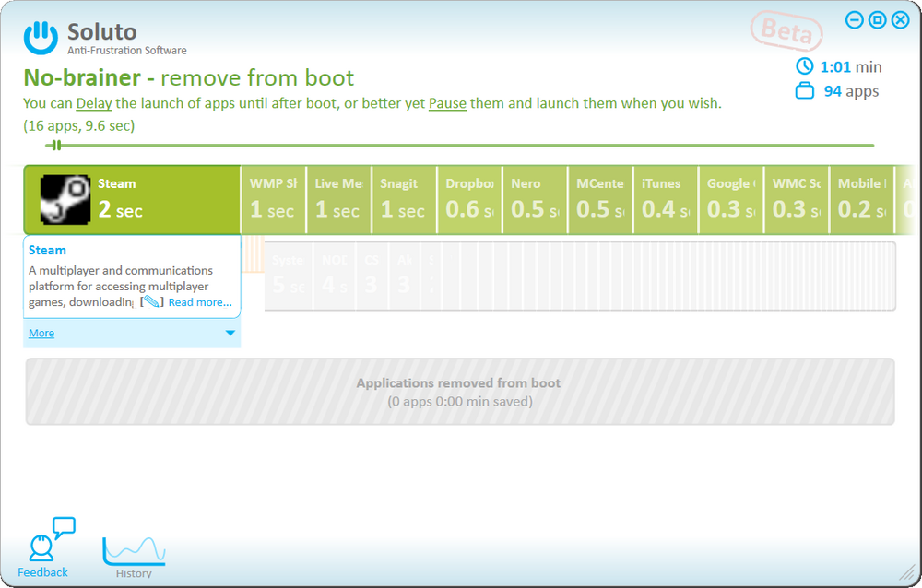Click the faded NOD 4 sec tile
The height and width of the screenshot is (588, 922).
334,276
